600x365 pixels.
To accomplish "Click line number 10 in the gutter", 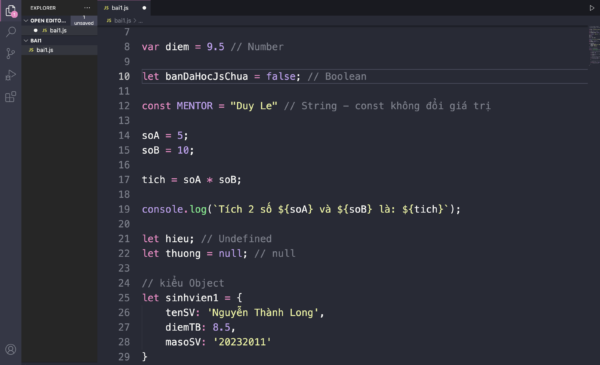I will (124, 77).
